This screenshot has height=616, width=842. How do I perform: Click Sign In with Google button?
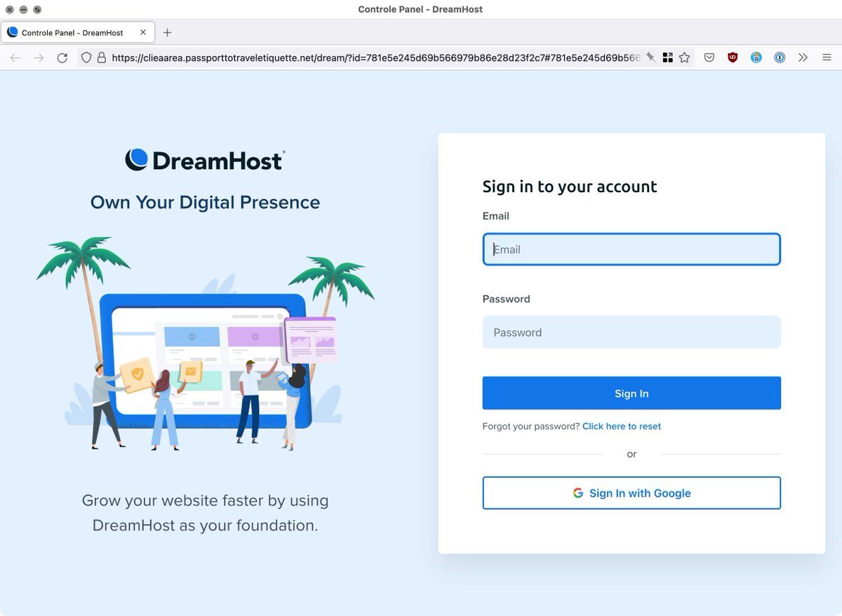tap(631, 493)
